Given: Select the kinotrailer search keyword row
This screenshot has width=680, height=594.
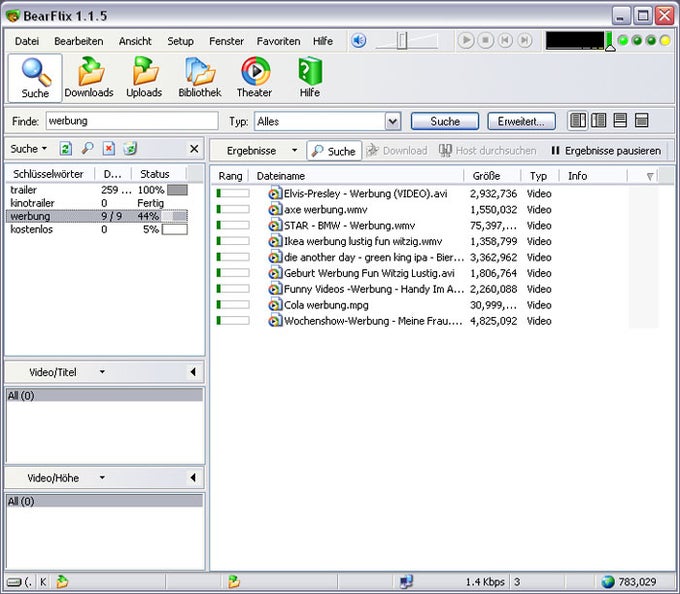Looking at the screenshot, I should point(97,203).
